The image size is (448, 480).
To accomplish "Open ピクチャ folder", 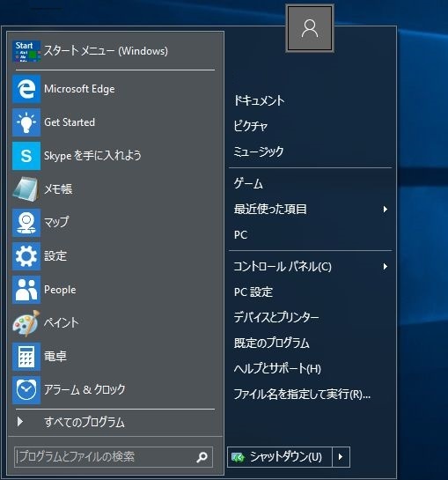I will point(251,126).
